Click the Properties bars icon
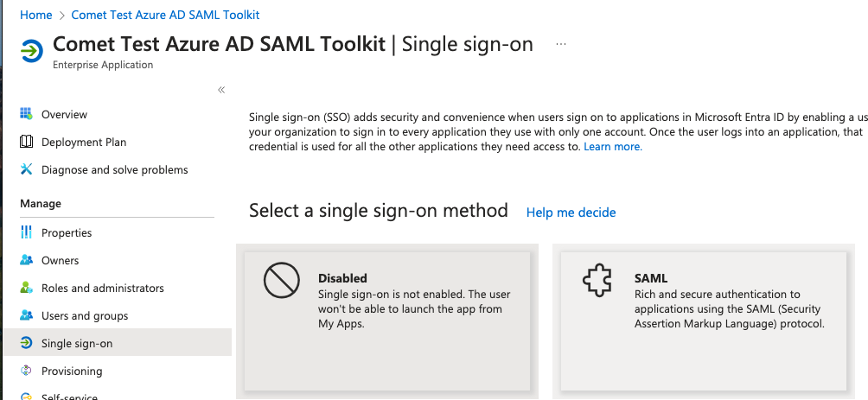 (x=26, y=232)
